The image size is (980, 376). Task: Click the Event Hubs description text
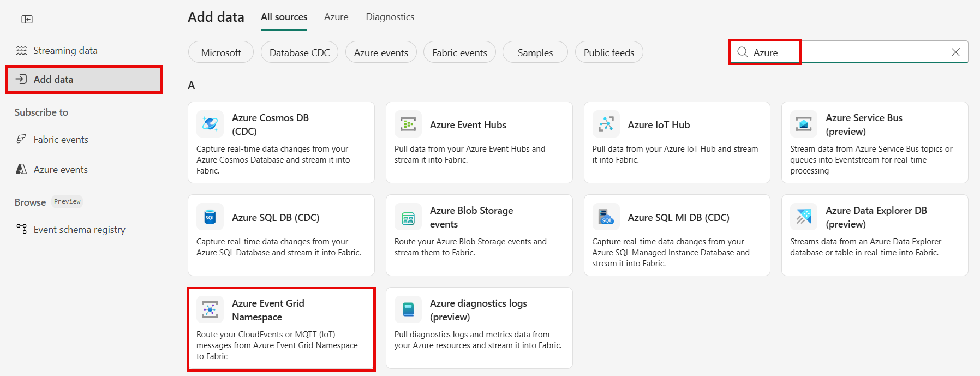[x=470, y=154]
